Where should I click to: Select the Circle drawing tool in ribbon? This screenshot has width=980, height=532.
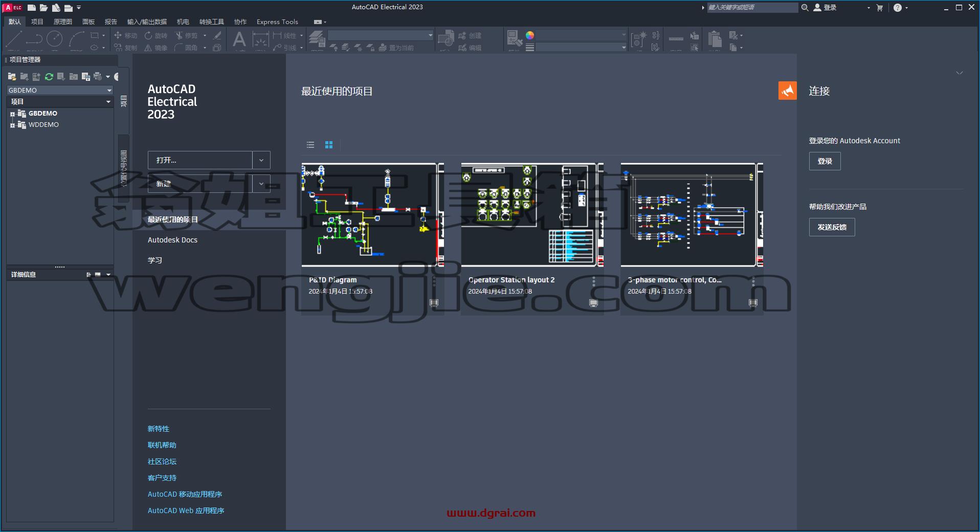54,38
